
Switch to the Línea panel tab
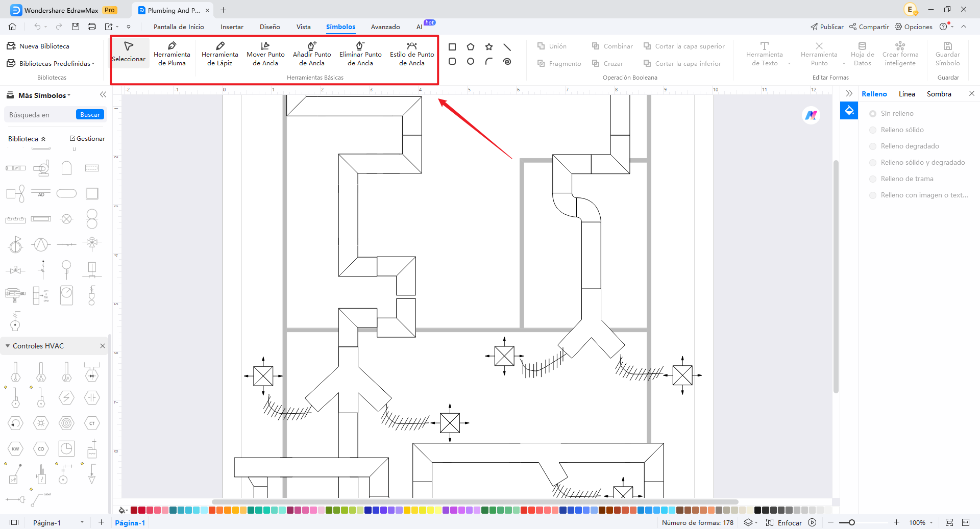pyautogui.click(x=906, y=94)
